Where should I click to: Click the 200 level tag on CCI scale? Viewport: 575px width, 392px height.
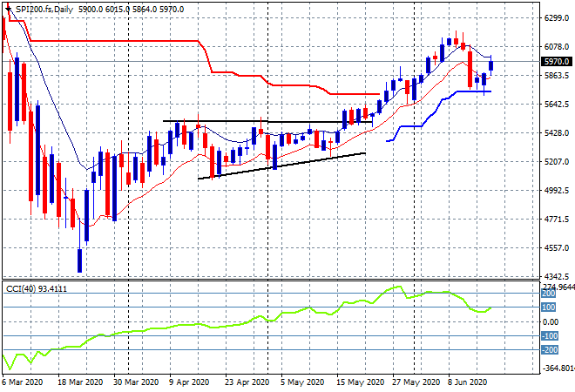tap(548, 294)
